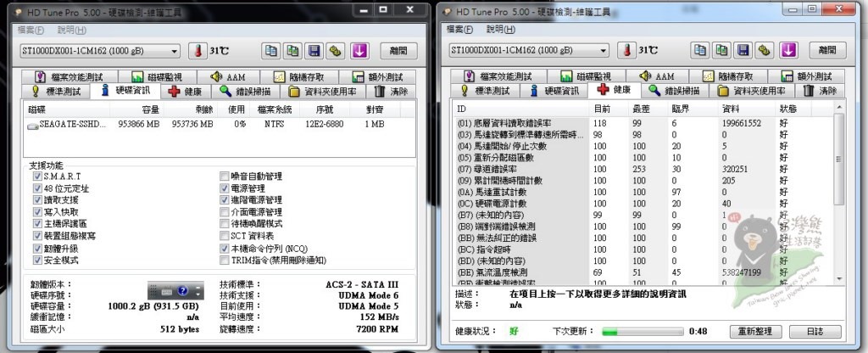Open AAM tab in left window
Screen dimensions: 868x353
click(x=227, y=77)
